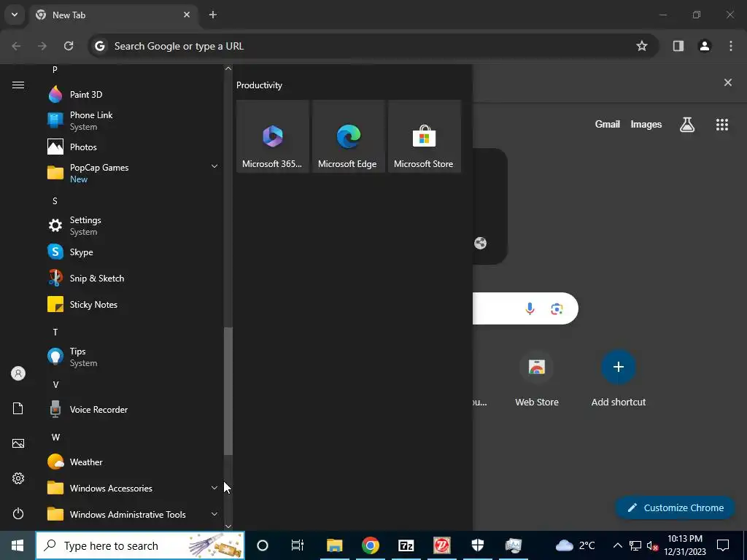Image resolution: width=747 pixels, height=560 pixels.
Task: Open the Microsoft Edge tile
Action: pyautogui.click(x=348, y=136)
